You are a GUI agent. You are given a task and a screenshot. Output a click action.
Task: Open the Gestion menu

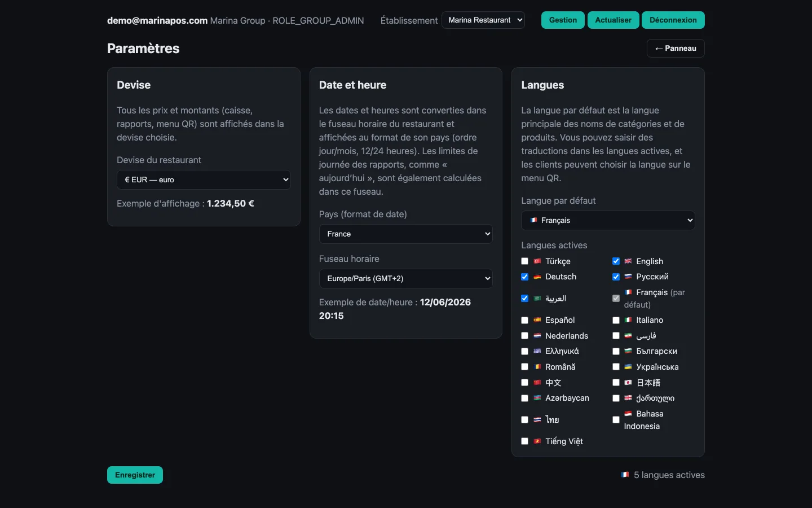563,20
